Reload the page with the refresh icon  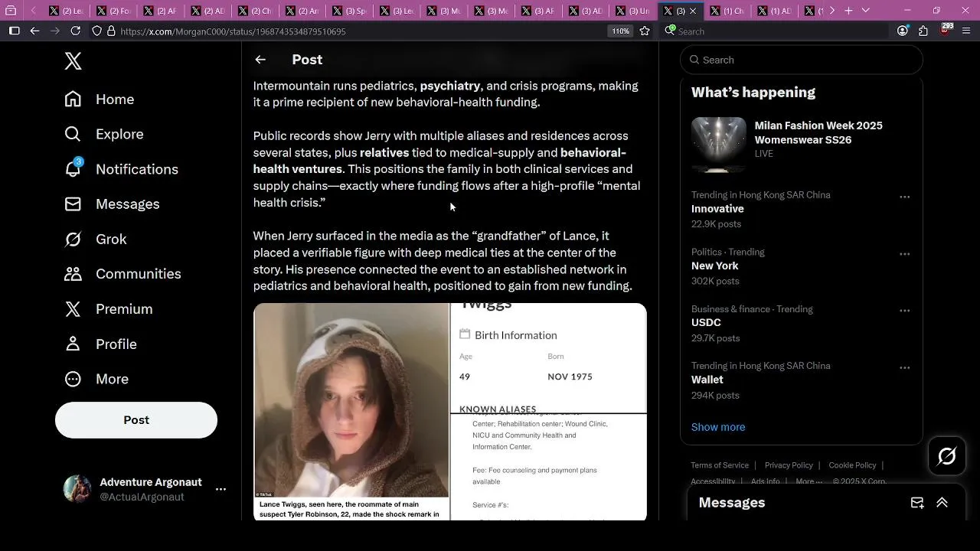click(x=75, y=31)
